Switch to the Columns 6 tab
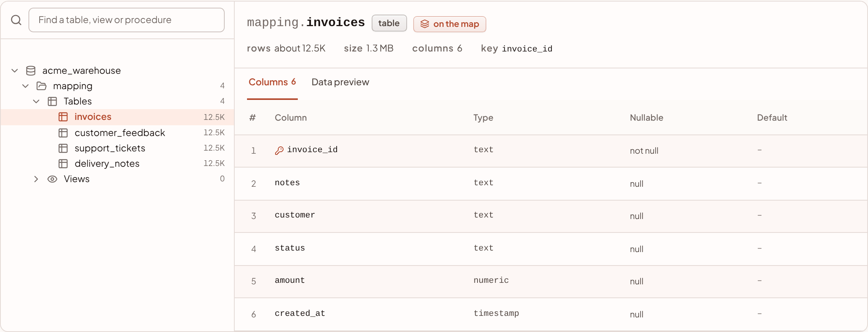The height and width of the screenshot is (332, 868). tap(272, 82)
